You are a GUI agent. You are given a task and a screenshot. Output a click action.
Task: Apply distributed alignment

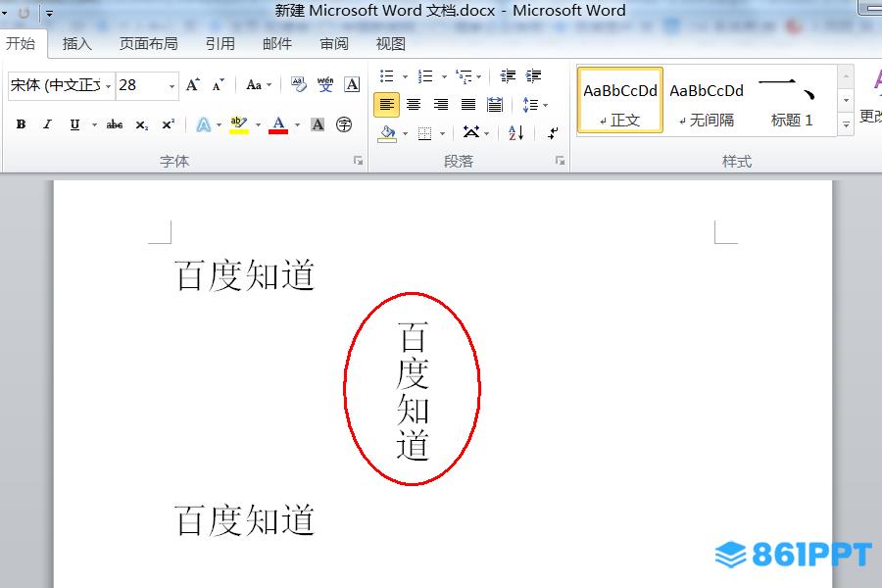[x=495, y=105]
